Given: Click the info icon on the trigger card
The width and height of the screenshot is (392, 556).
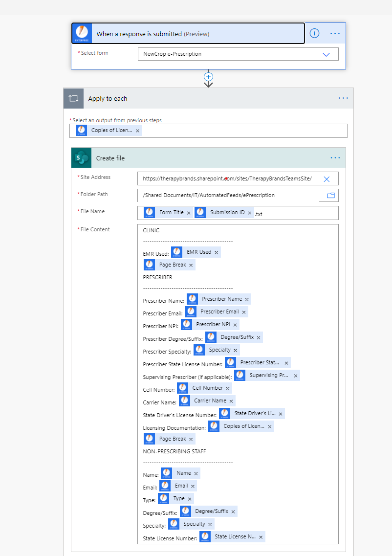Looking at the screenshot, I should click(314, 33).
